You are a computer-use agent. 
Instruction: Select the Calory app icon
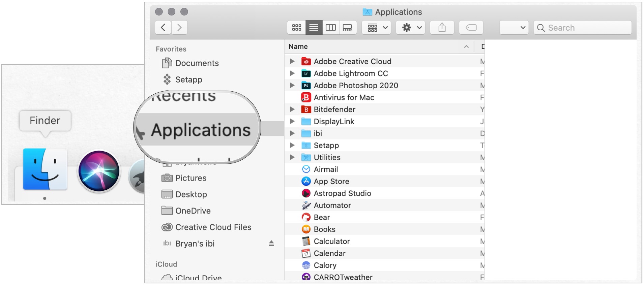click(x=306, y=265)
